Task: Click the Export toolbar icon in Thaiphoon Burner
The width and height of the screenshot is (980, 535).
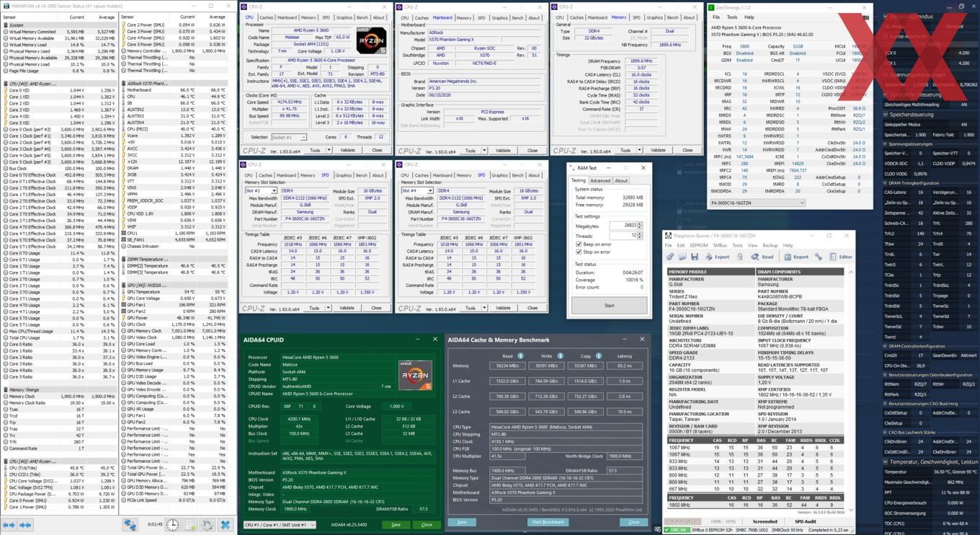Action: click(718, 257)
